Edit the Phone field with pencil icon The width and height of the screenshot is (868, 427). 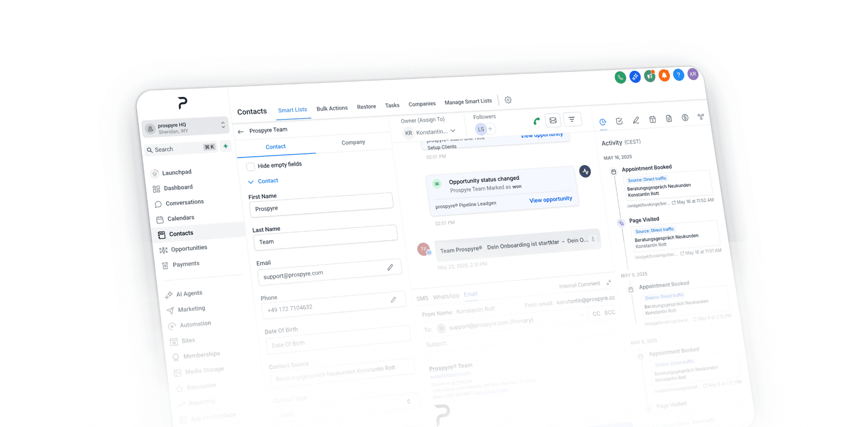[393, 300]
